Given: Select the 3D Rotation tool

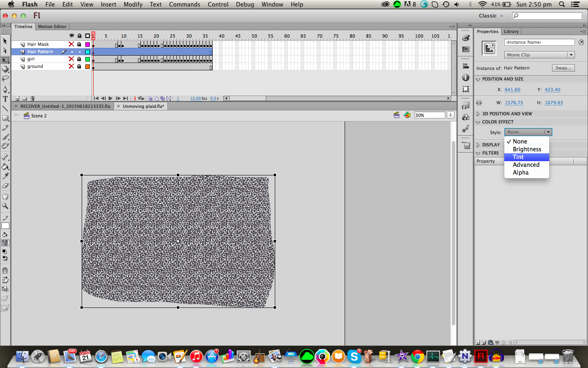Looking at the screenshot, I should click(x=5, y=69).
